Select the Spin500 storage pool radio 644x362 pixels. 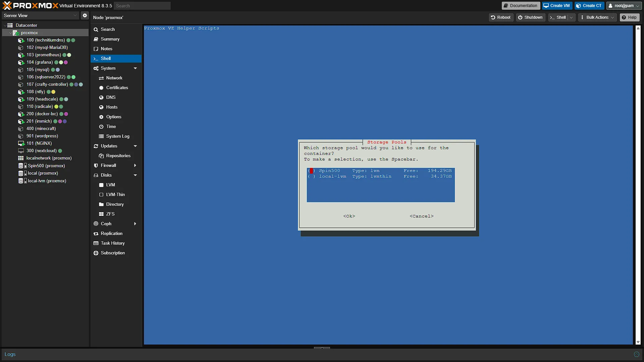tap(311, 171)
